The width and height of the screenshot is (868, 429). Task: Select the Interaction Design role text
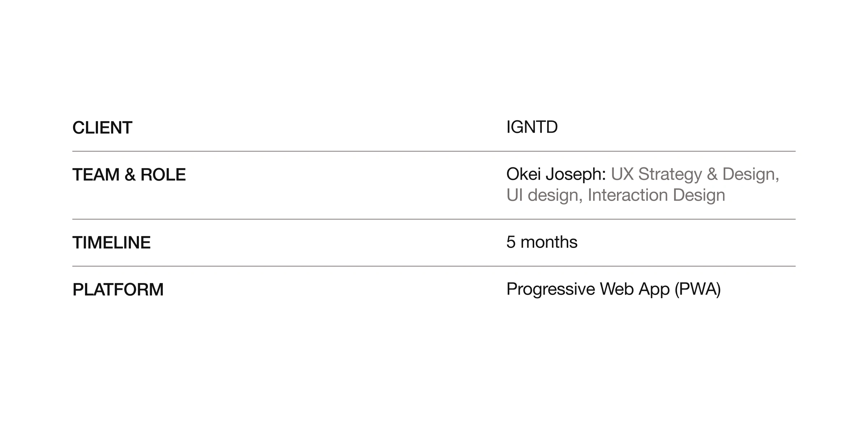(x=656, y=195)
